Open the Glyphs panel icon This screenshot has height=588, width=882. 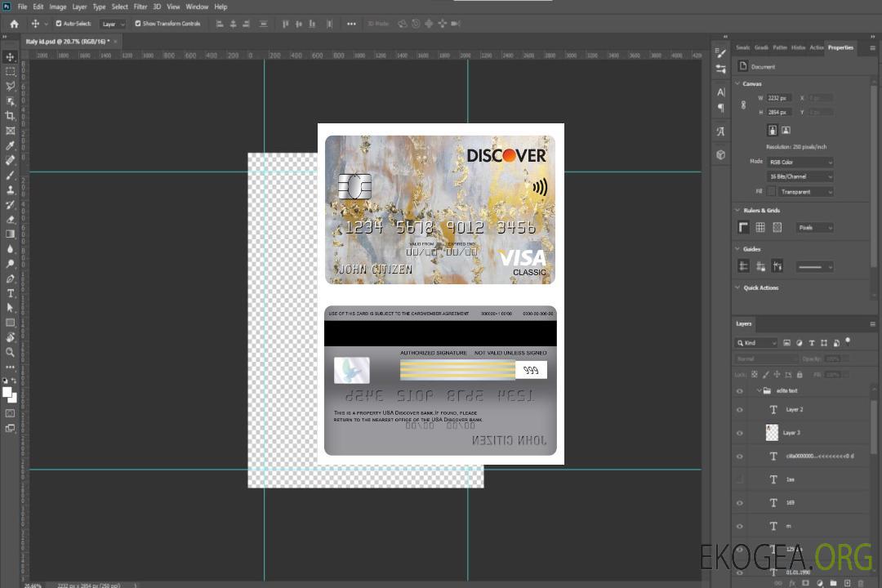click(x=721, y=131)
